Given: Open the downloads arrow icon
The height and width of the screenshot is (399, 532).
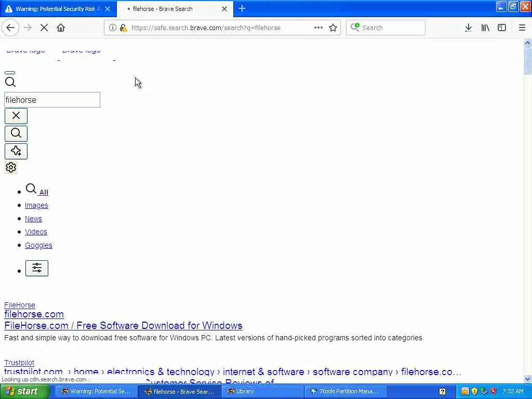Looking at the screenshot, I should point(468,28).
